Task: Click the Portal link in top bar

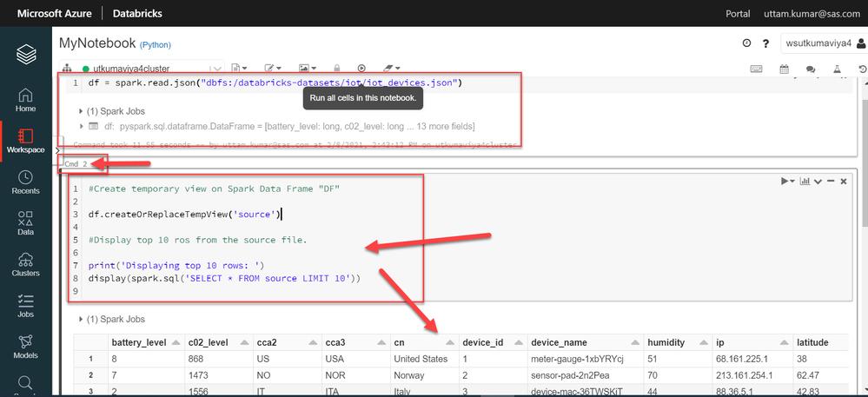Action: click(738, 13)
